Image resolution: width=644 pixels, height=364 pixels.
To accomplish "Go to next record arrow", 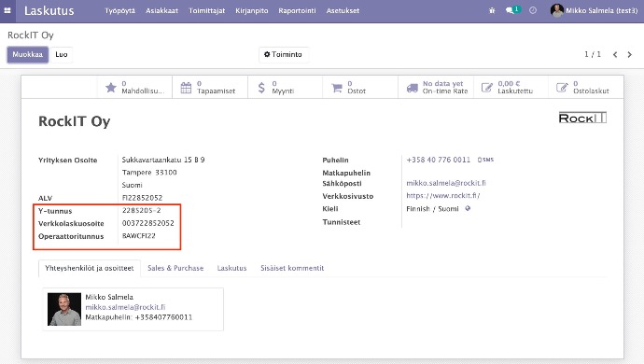I will pos(630,55).
